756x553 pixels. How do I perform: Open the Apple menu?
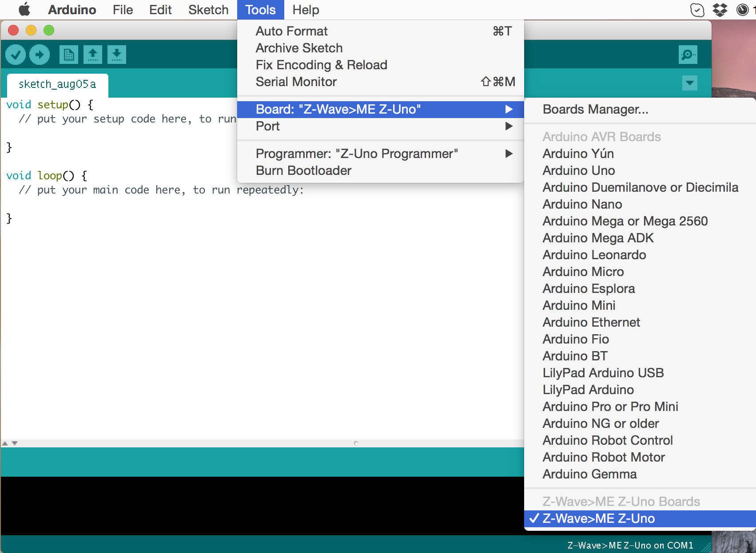point(24,9)
